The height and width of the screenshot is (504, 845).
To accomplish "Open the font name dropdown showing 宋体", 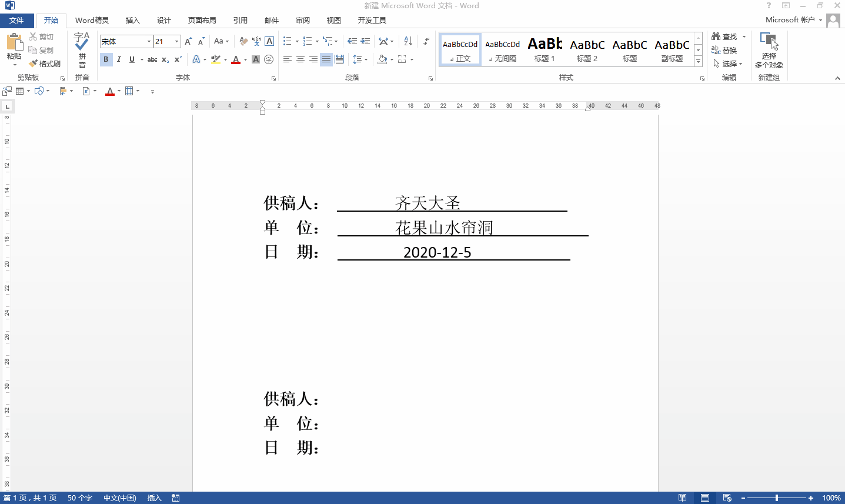I will 149,42.
